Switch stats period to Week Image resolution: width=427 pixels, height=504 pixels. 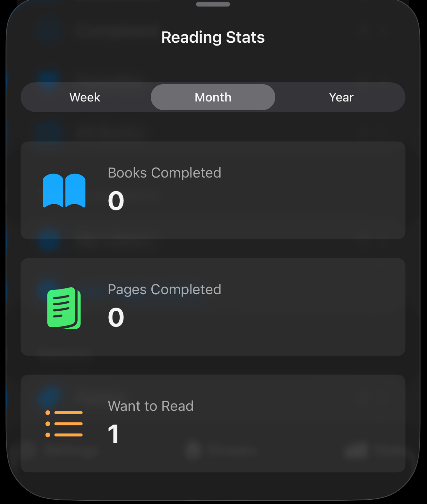pyautogui.click(x=85, y=97)
